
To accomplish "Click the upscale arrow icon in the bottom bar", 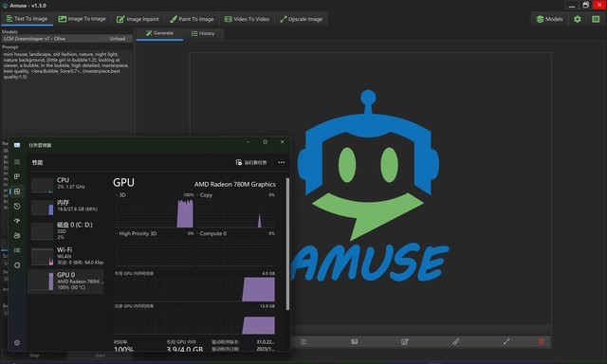I will [506, 341].
